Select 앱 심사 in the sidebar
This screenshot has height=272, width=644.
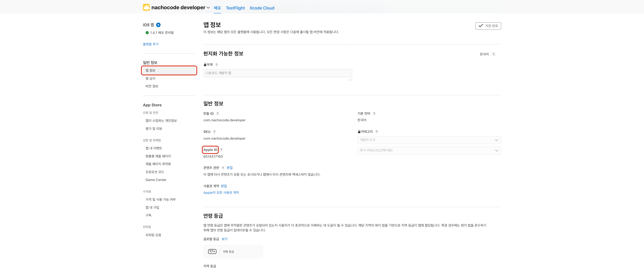coord(150,78)
